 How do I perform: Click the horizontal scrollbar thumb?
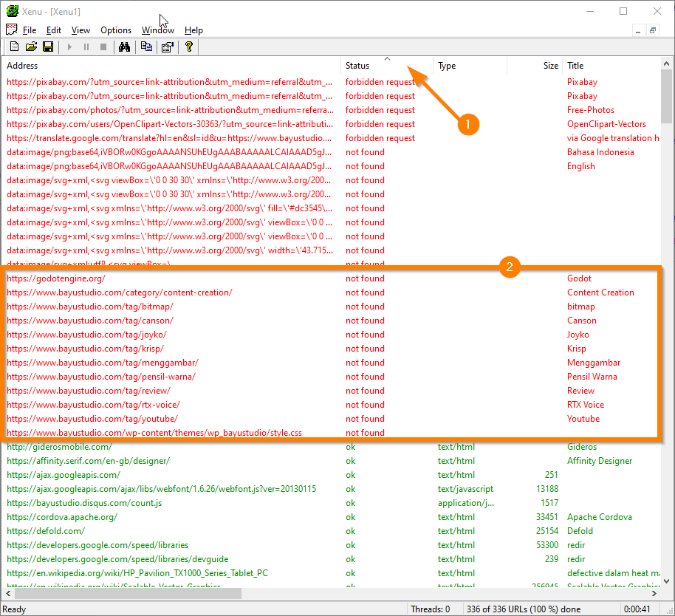128,594
